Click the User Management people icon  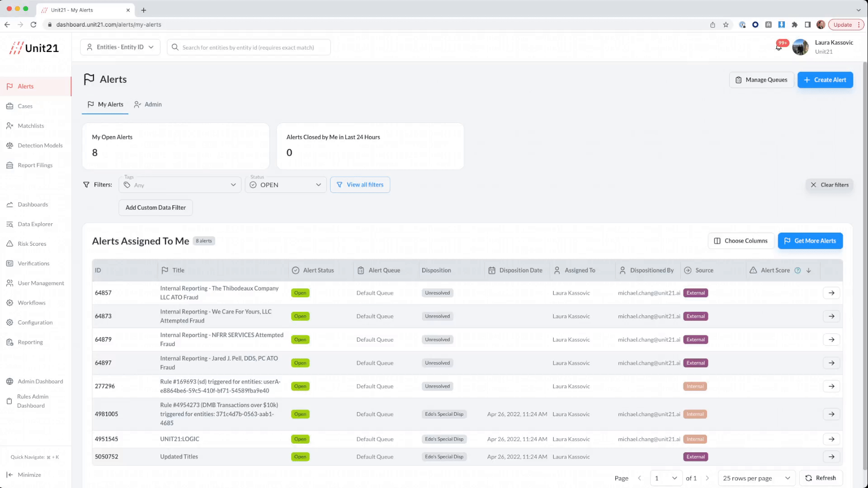9,283
